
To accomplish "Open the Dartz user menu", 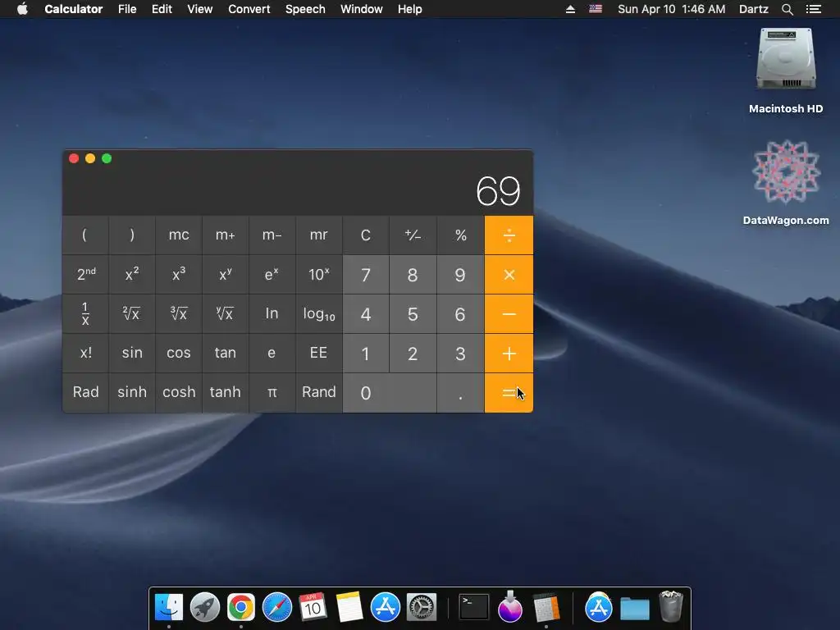I will (754, 9).
